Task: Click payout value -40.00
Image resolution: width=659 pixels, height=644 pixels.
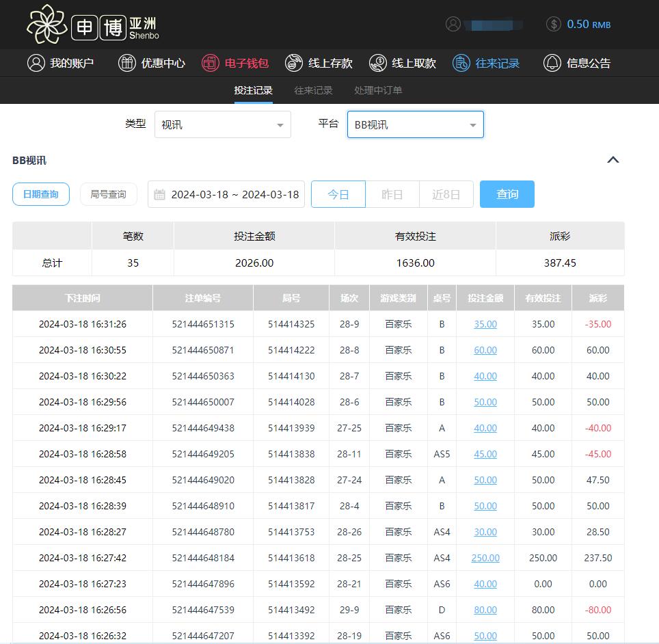Action: click(x=598, y=428)
